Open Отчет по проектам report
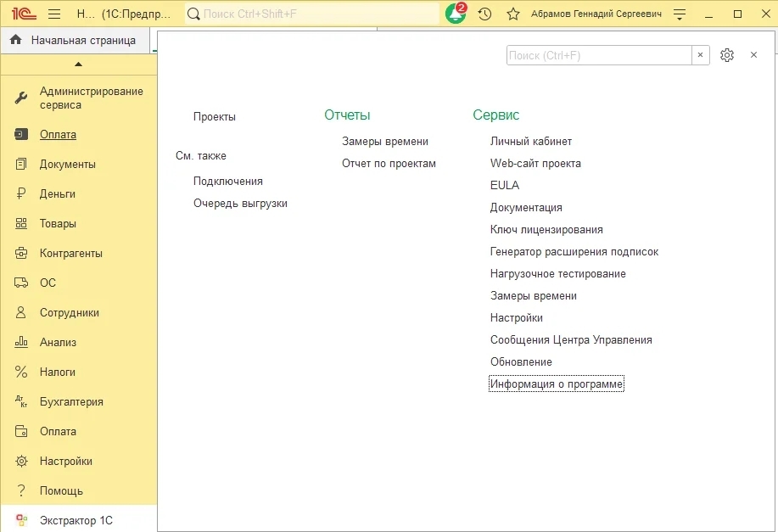The height and width of the screenshot is (532, 778). 389,164
